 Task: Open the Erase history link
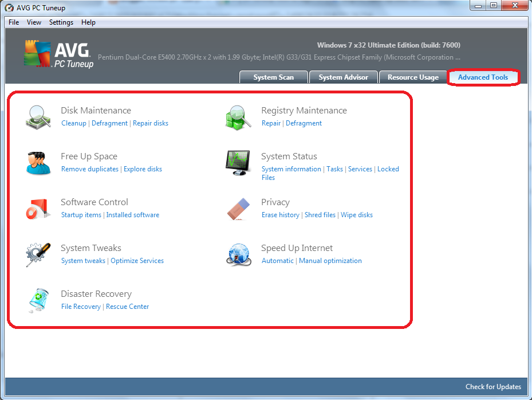click(281, 215)
